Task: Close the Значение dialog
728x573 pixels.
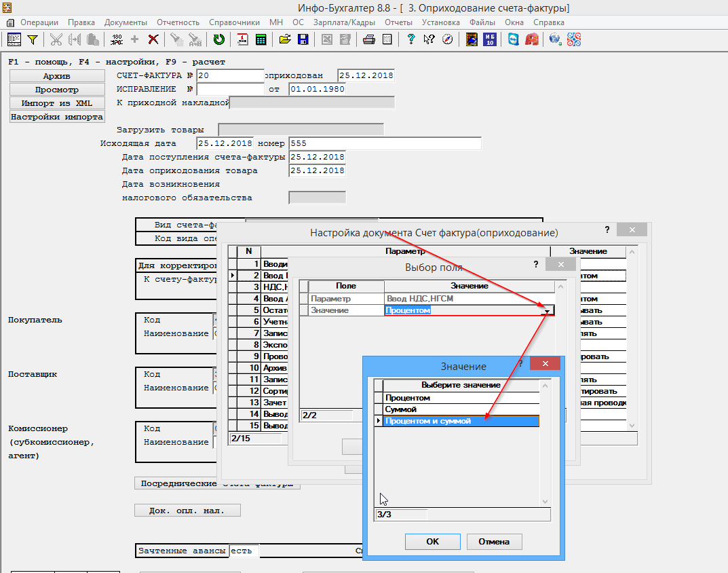Action: [545, 363]
